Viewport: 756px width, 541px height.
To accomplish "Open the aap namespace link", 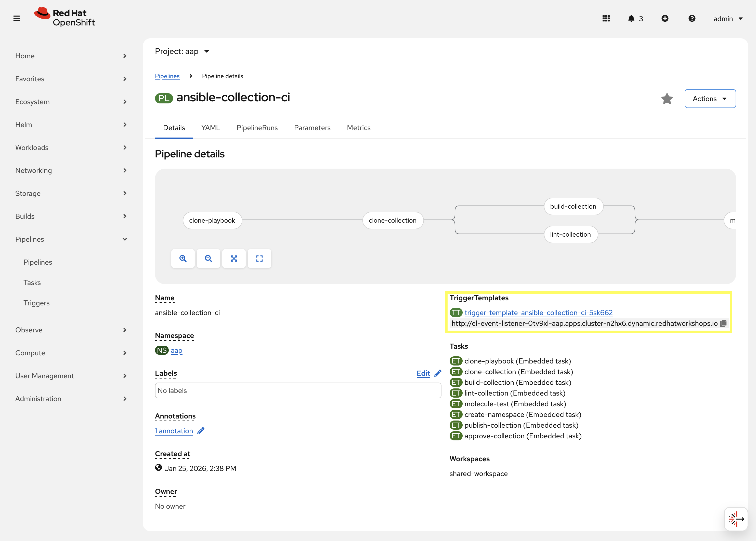I will 177,350.
